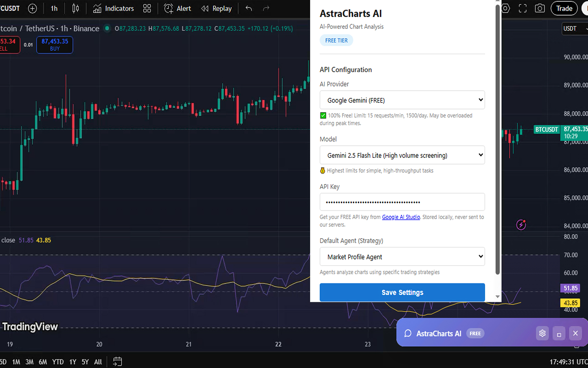Start bar Replay mode
This screenshot has width=588, height=368.
(216, 8)
